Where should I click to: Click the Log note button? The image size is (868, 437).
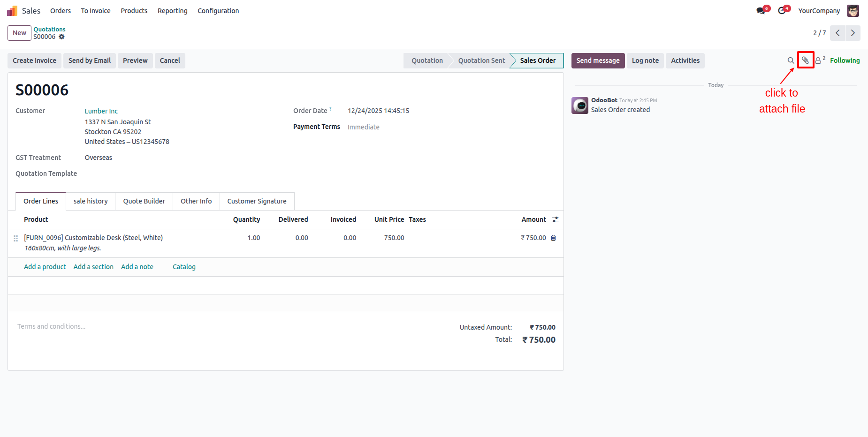(645, 60)
